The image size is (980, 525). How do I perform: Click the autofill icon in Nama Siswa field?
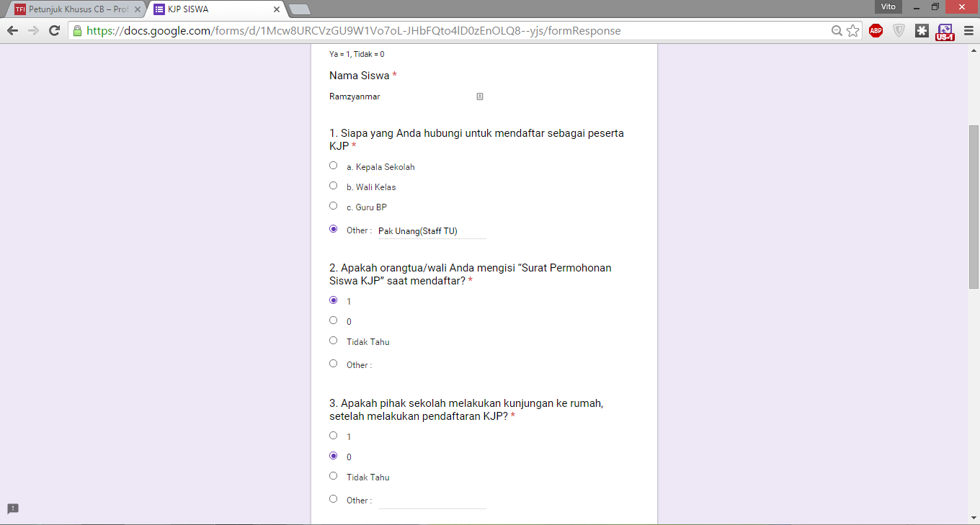480,97
